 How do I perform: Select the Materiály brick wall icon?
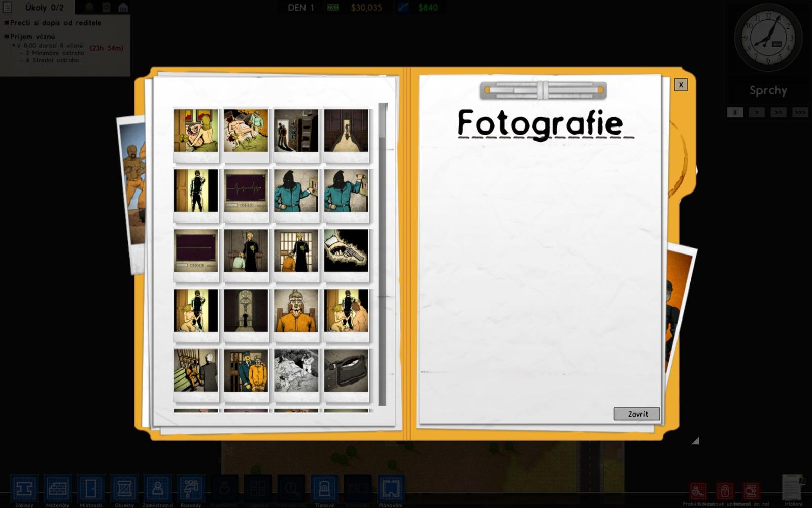point(57,489)
